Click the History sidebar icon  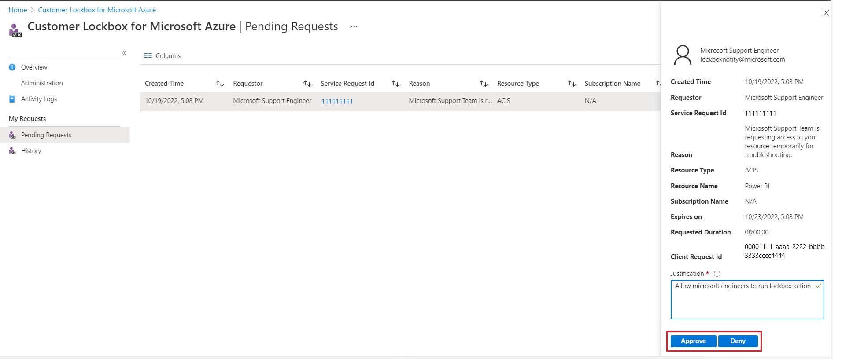12,151
